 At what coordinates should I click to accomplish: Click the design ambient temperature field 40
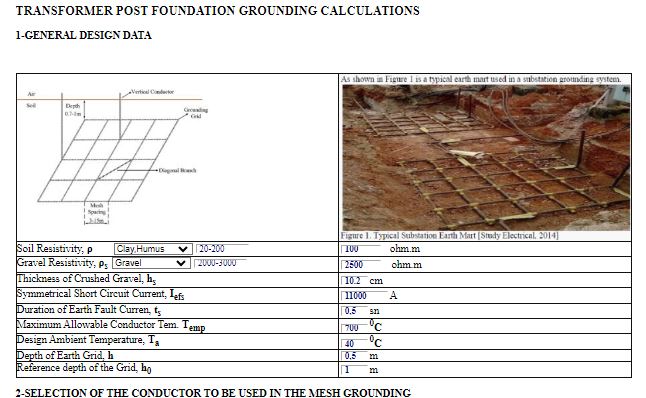(353, 343)
